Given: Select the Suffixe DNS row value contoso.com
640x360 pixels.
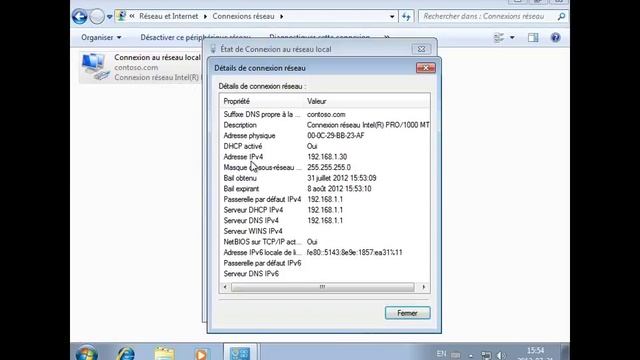Looking at the screenshot, I should [x=326, y=114].
